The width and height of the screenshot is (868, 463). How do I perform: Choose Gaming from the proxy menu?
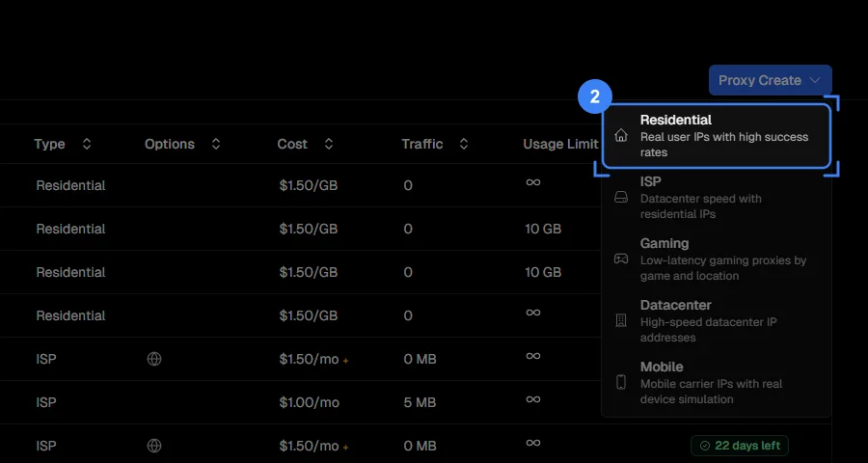point(717,259)
